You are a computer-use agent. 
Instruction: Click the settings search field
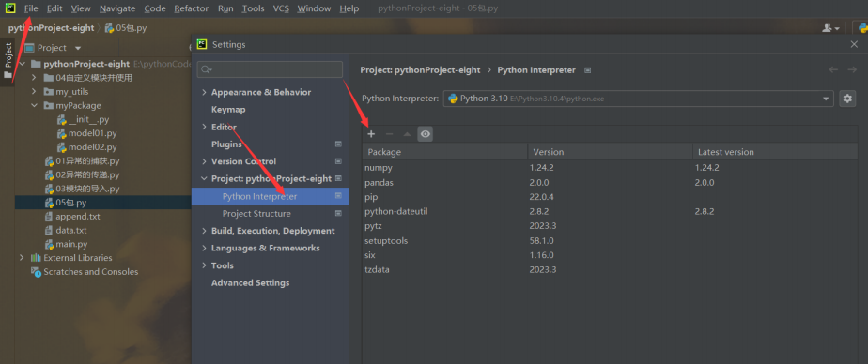click(x=270, y=69)
